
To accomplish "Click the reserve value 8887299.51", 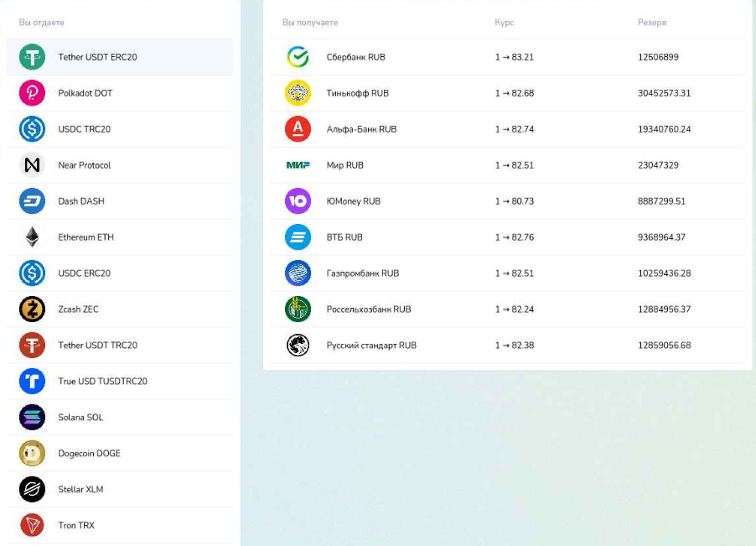I will coord(661,201).
